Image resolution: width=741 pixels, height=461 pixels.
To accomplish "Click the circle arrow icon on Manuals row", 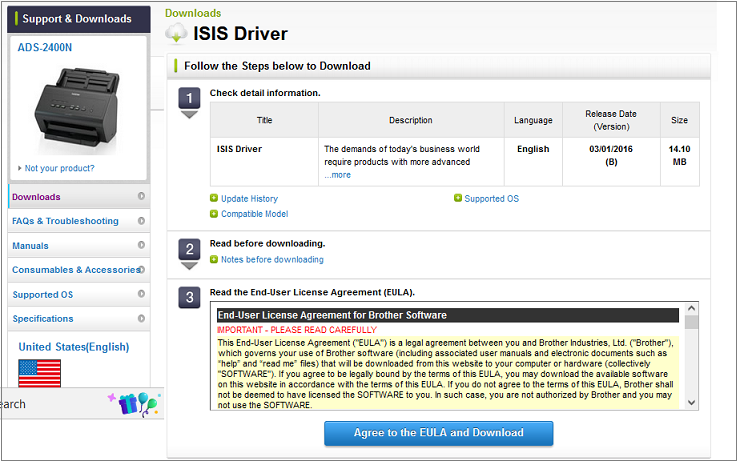I will click(x=141, y=245).
